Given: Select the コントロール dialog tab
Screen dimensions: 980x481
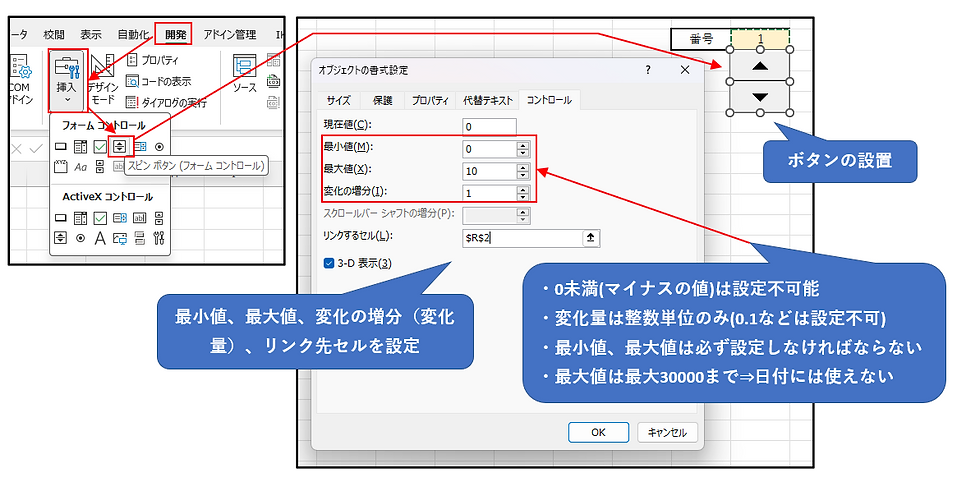Looking at the screenshot, I should point(549,99).
